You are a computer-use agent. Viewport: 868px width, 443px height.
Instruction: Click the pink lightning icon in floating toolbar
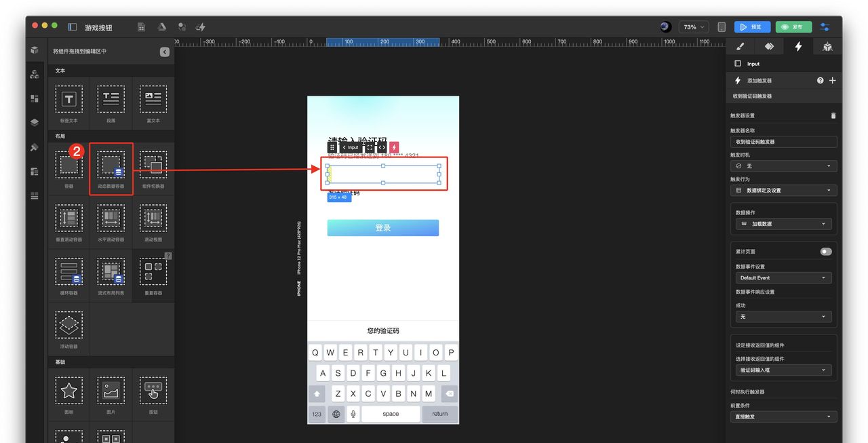point(395,147)
